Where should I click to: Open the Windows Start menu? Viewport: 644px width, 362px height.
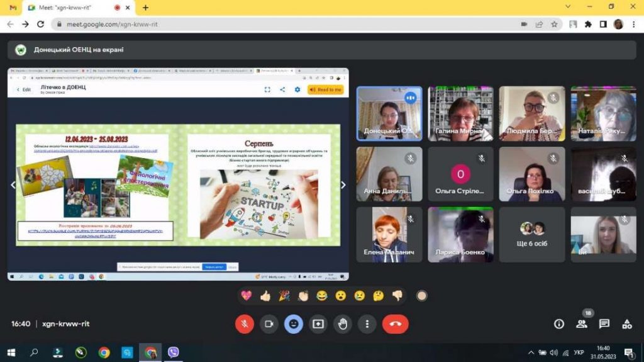11,353
